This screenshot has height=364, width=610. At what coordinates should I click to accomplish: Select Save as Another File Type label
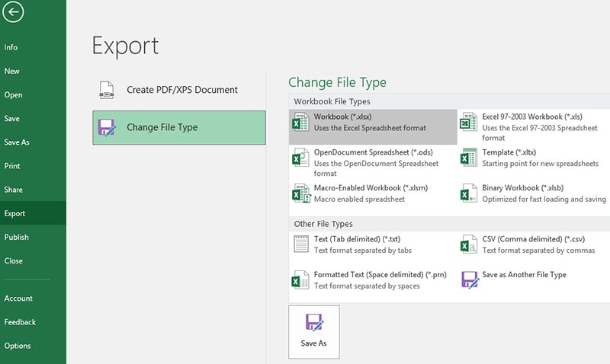coord(524,275)
